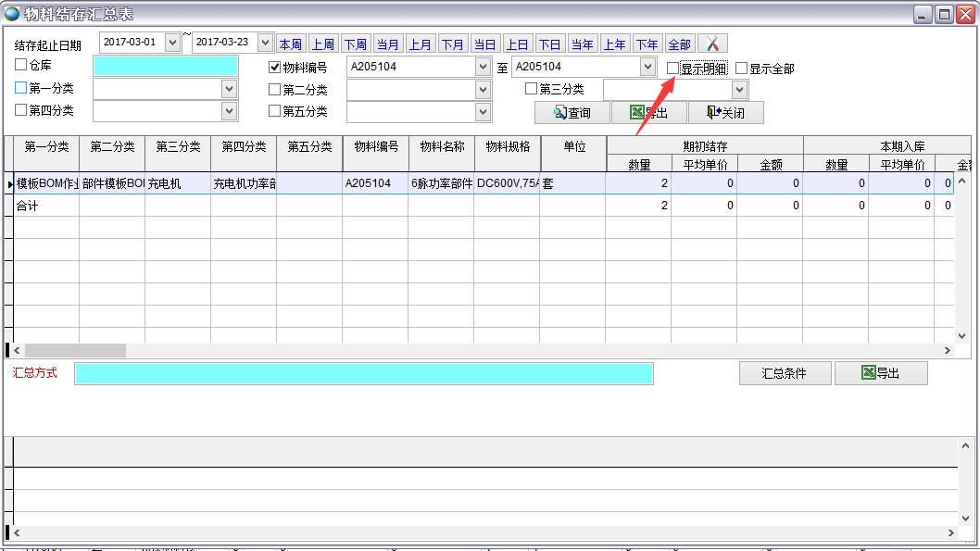Open the start date dropdown
Screen dimensions: 980x551
click(x=172, y=43)
